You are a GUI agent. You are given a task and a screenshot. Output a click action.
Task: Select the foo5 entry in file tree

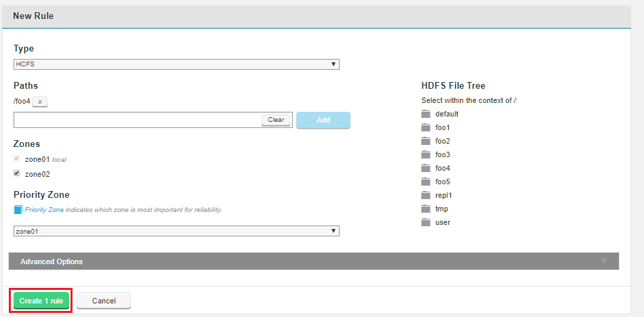coord(443,182)
